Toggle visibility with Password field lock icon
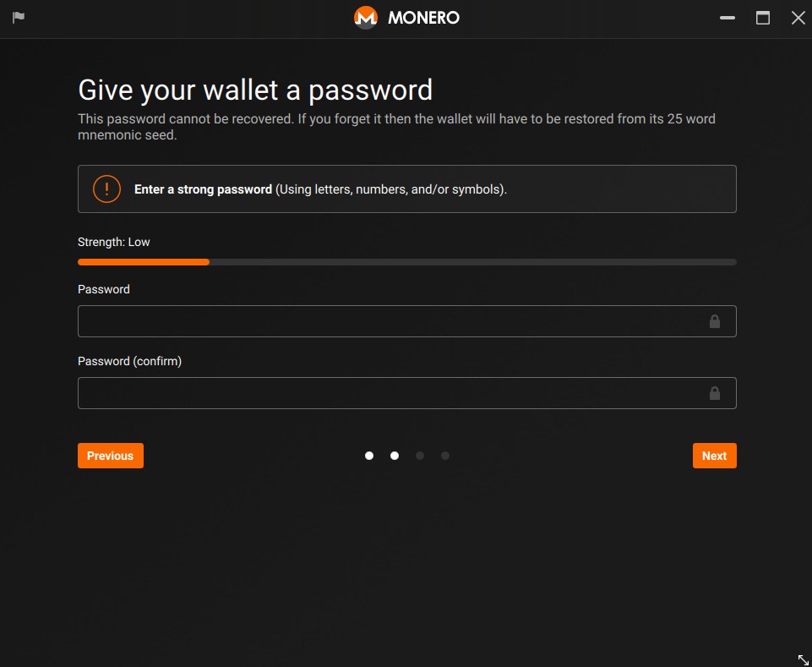Image resolution: width=812 pixels, height=667 pixels. pos(715,321)
